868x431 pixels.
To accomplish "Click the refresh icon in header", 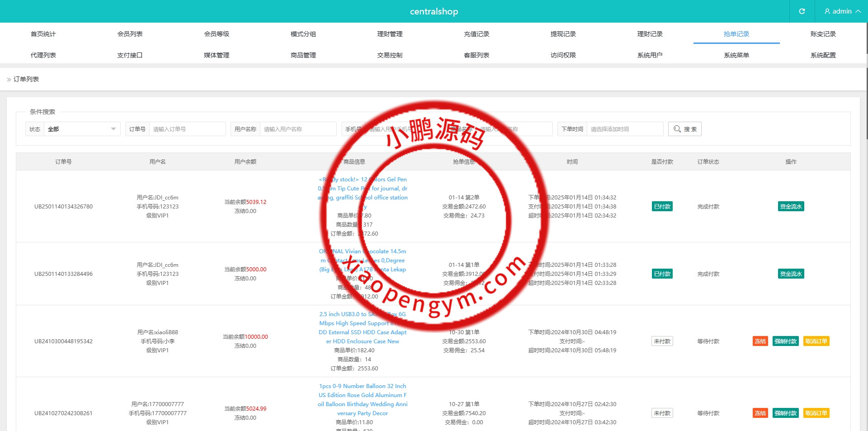I will click(802, 11).
